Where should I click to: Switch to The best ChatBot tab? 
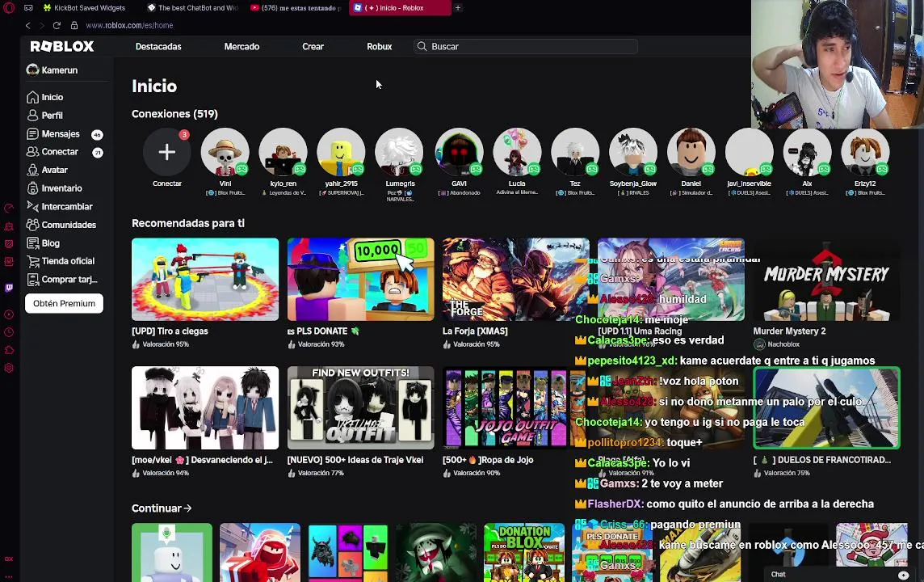192,7
